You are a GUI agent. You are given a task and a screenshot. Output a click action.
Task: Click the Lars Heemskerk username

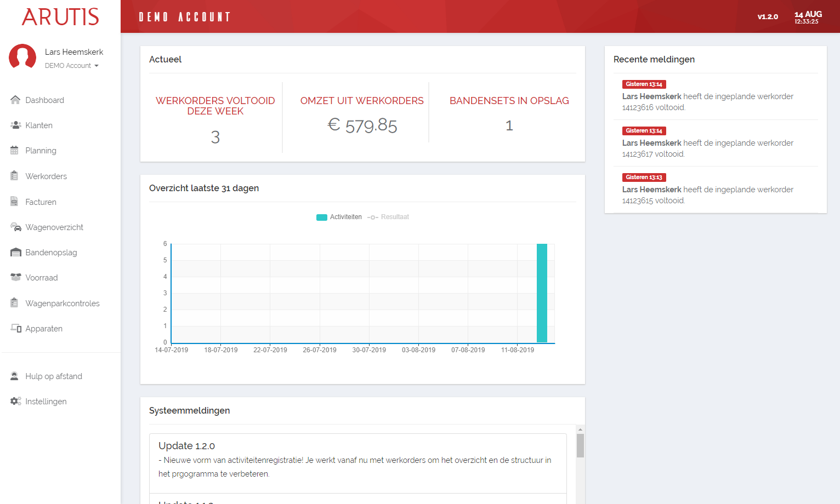click(x=74, y=52)
